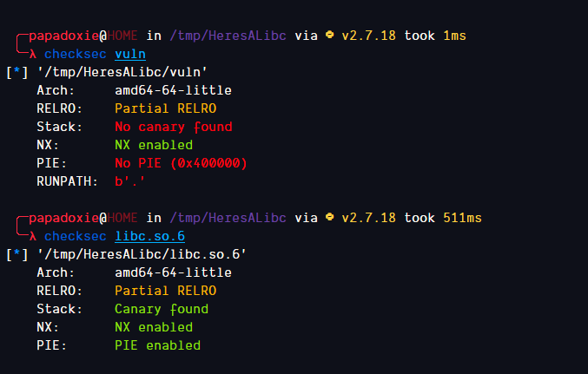Click the [*] marker beside the libc.so.6 path

[x=17, y=254]
